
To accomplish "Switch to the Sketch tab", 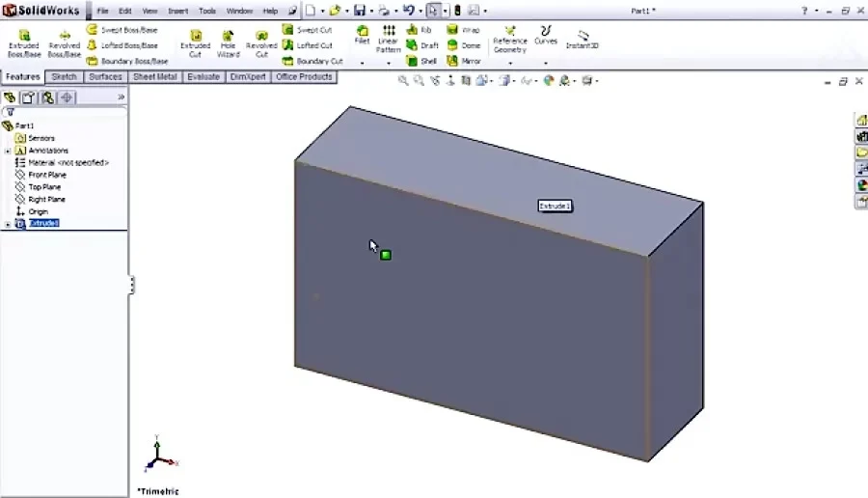I will coord(64,77).
